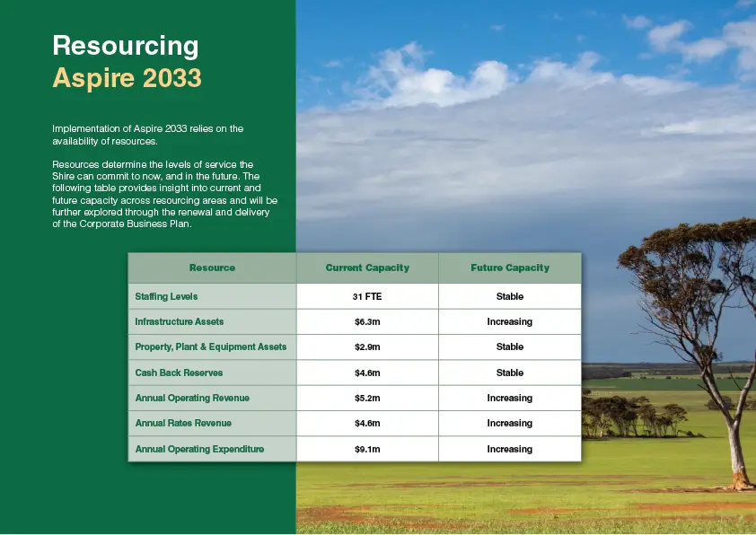The width and height of the screenshot is (756, 535).
Task: Click the "$2.9m" table cell
Action: point(367,346)
